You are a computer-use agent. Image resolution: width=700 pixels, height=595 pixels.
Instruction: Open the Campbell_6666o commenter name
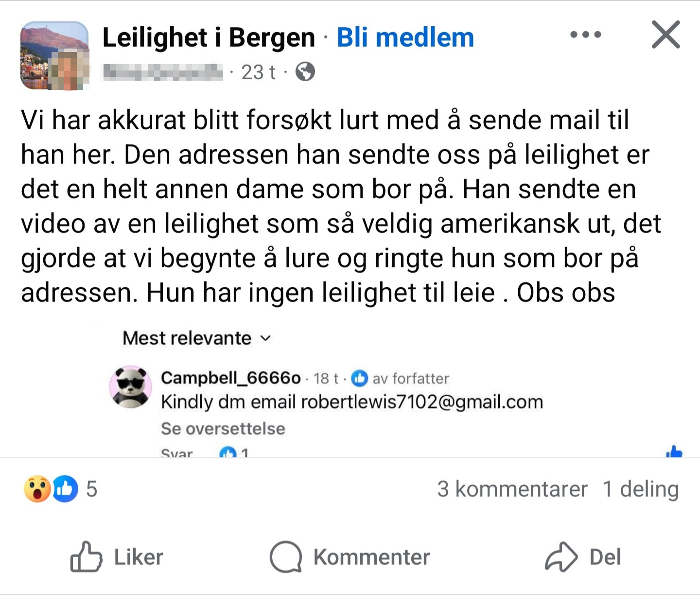click(x=231, y=378)
